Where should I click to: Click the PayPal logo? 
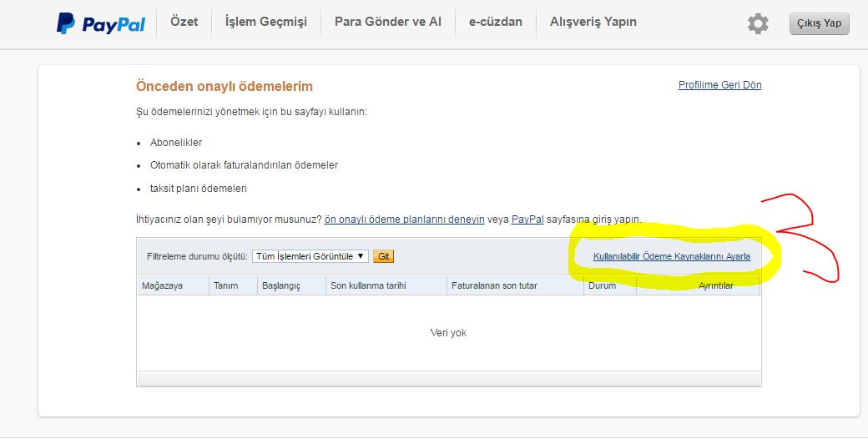pos(100,23)
